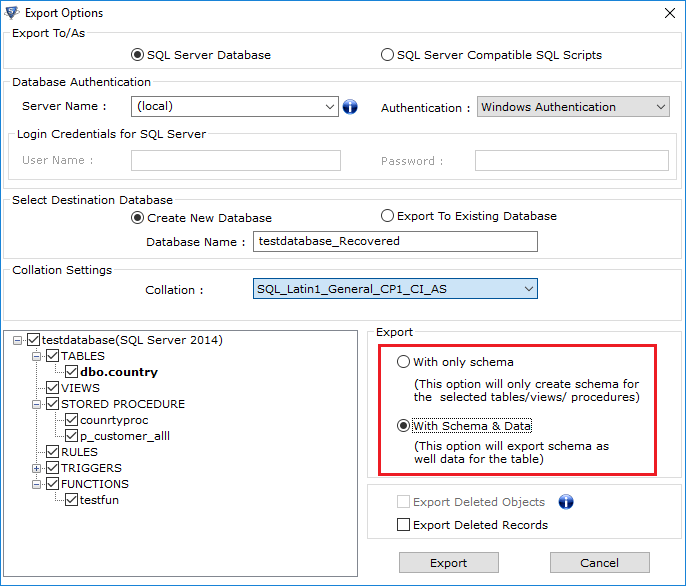This screenshot has width=686, height=586.
Task: Select the testfun function label
Action: pos(99,500)
